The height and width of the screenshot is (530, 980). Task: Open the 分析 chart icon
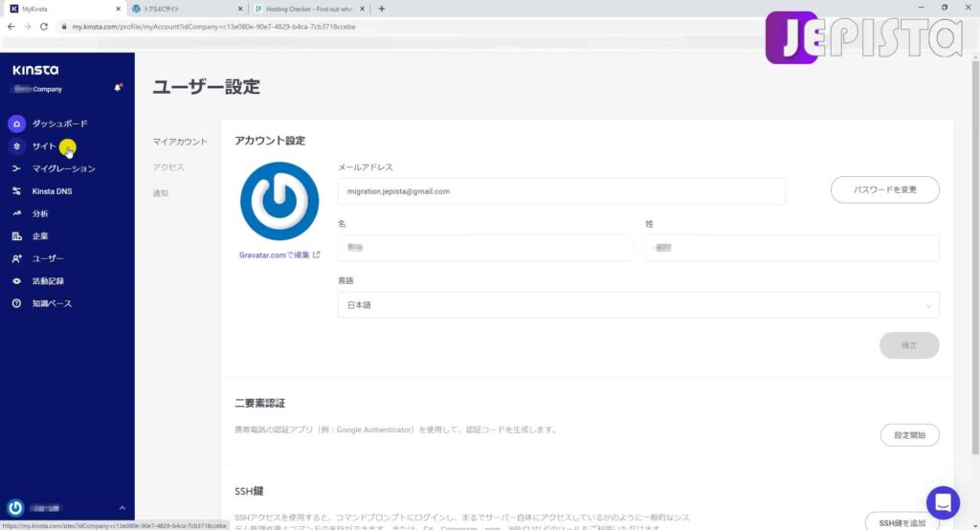tap(17, 213)
